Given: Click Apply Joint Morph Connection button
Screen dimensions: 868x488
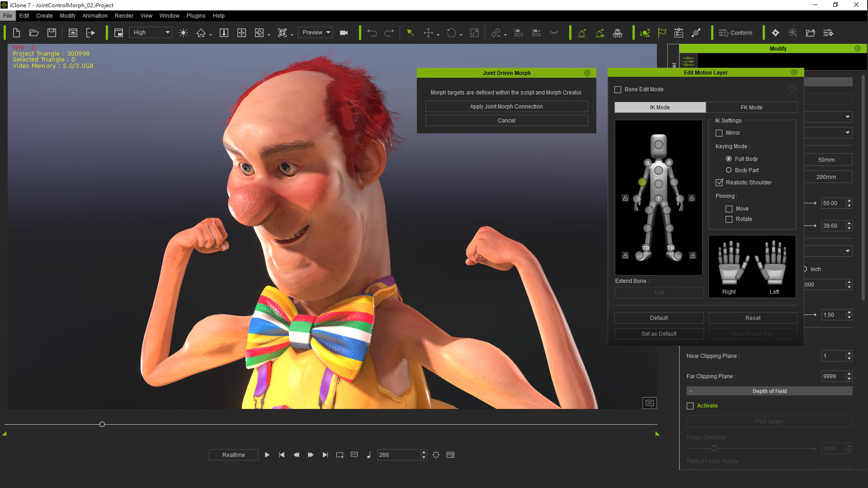Looking at the screenshot, I should coord(506,107).
